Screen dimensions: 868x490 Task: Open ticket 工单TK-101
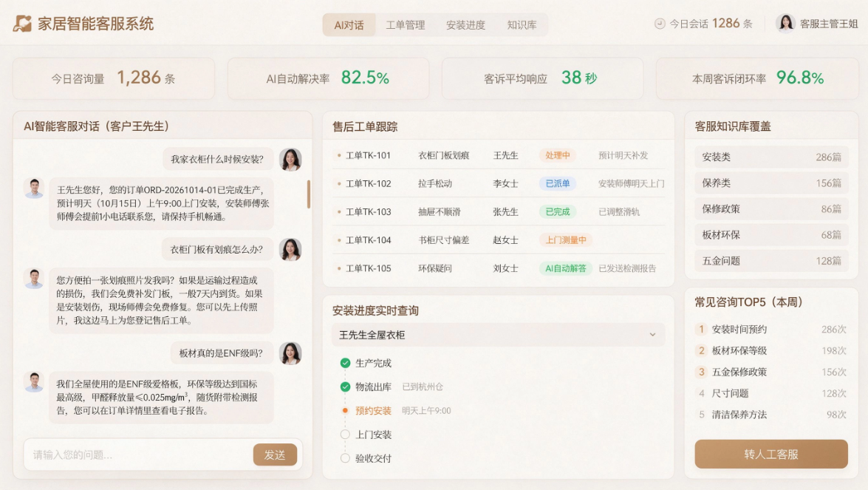[368, 156]
